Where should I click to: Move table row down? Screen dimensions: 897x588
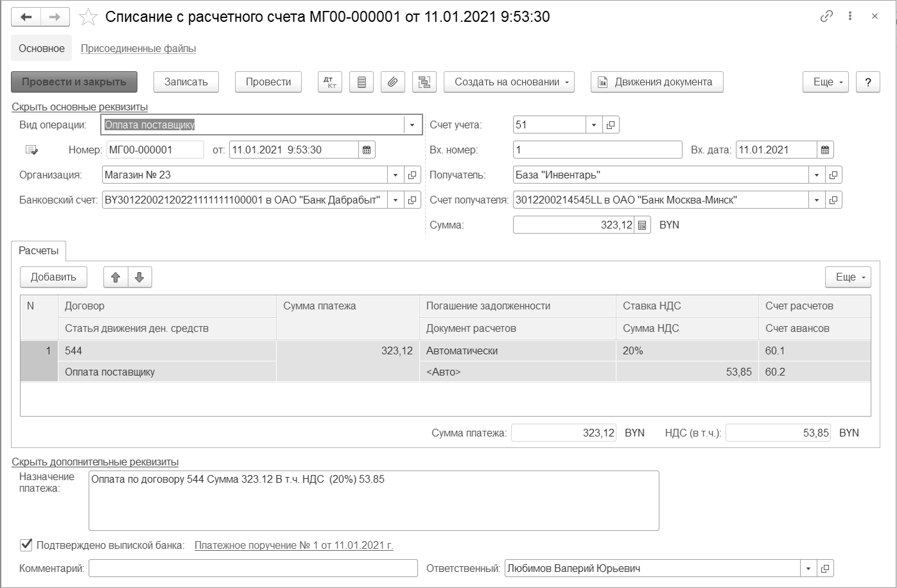coord(139,277)
